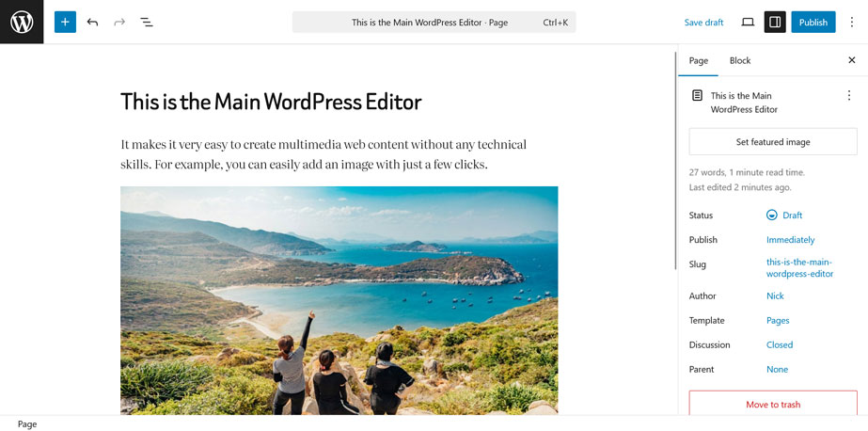
Task: Click the page title heading
Action: point(271,102)
